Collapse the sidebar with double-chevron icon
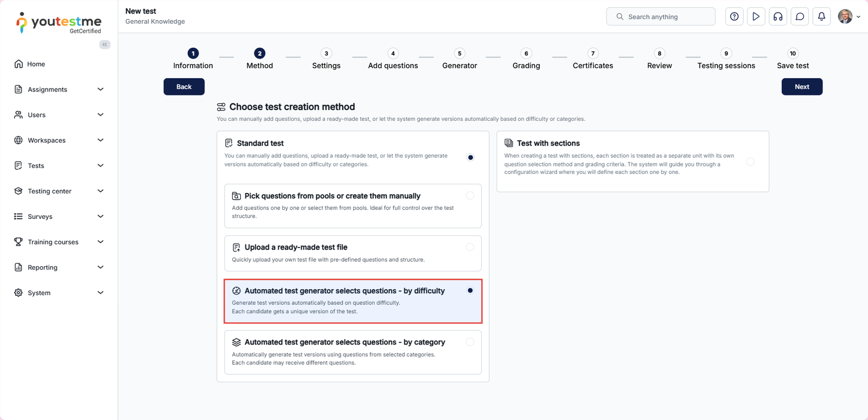 (105, 44)
